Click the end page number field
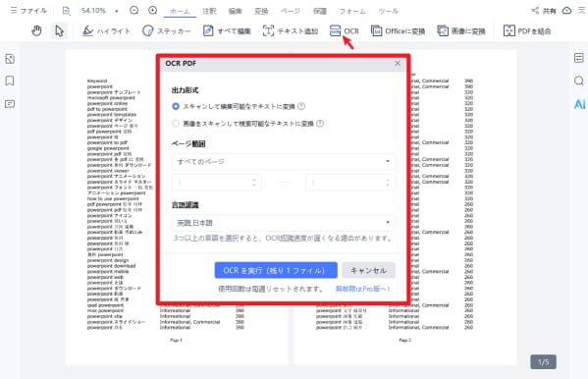The width and height of the screenshot is (588, 379). 349,183
